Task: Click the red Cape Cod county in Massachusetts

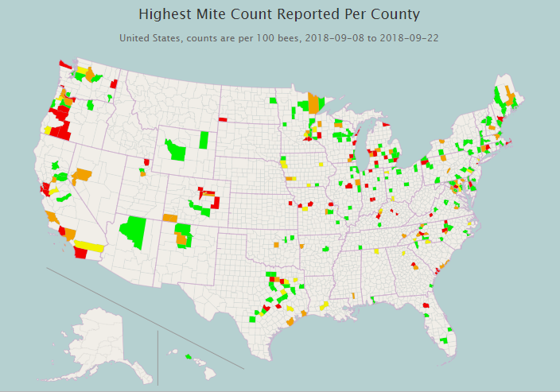Action: click(x=509, y=143)
